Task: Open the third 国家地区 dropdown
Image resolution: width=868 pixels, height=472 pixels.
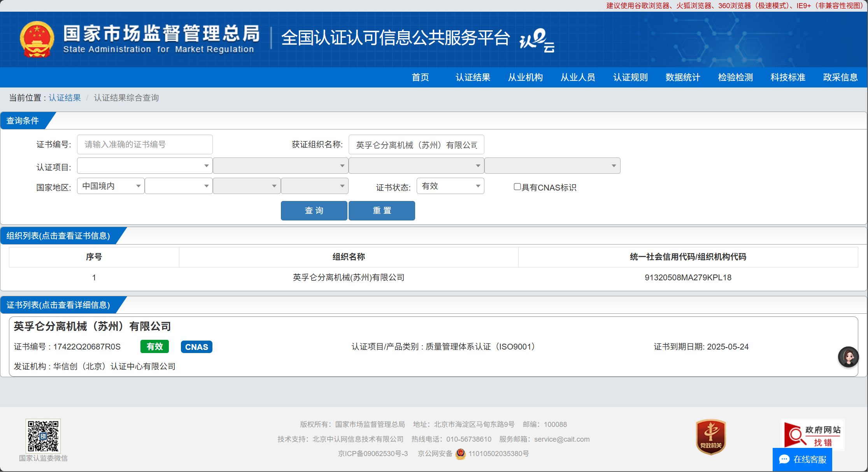Action: pos(247,186)
